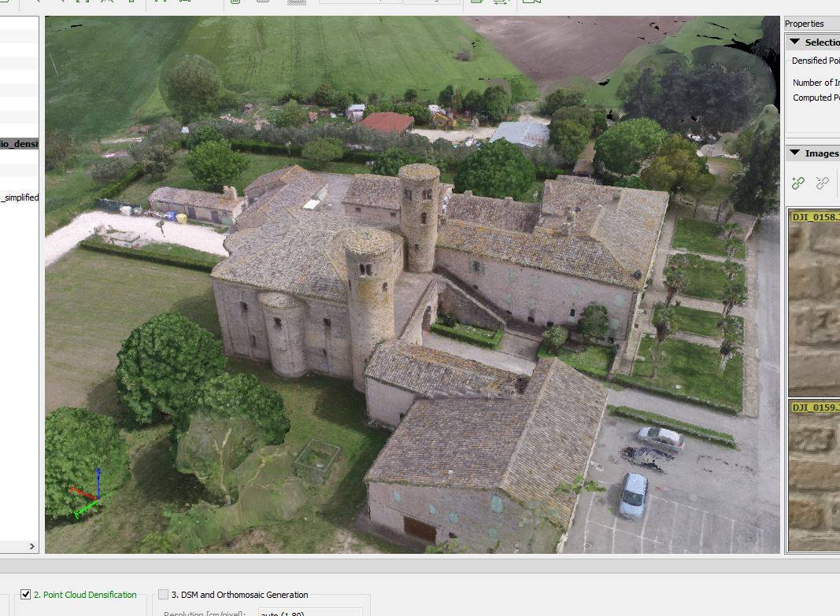Uncheck the Point Cloud Densification checkbox

(26, 595)
